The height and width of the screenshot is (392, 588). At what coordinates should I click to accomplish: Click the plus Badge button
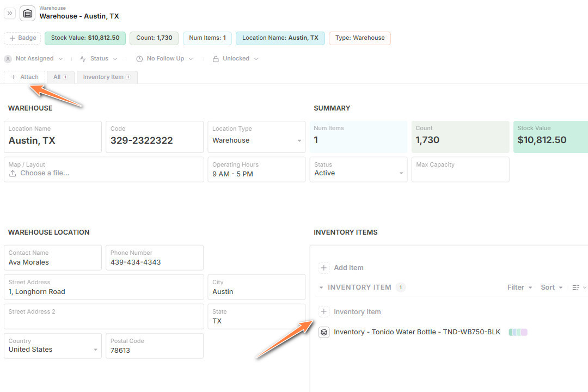[22, 38]
